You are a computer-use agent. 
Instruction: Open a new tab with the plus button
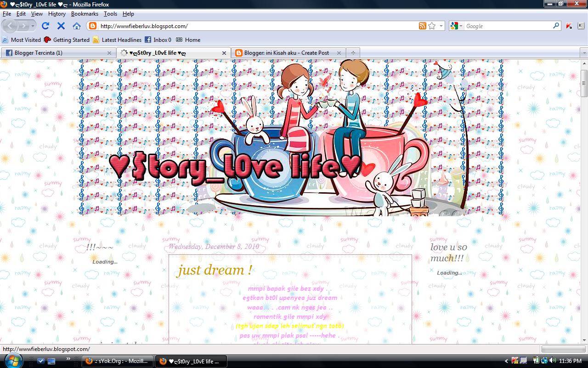(353, 53)
